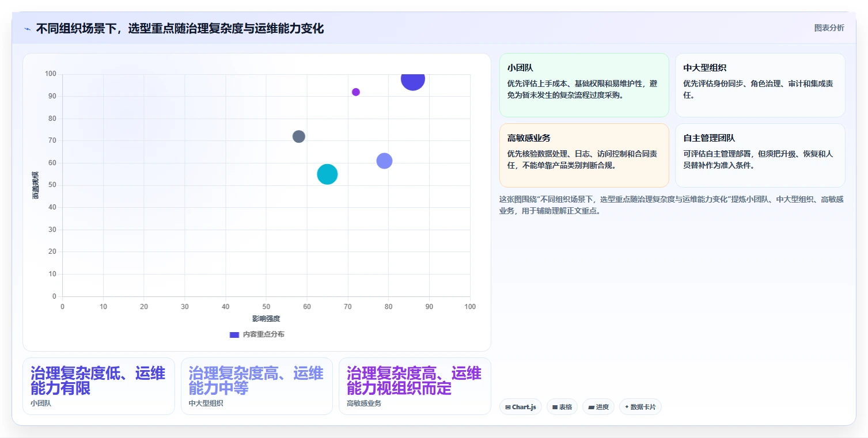Click the 数据卡片 tag chip
Viewport: 868px width, 438px height.
640,407
